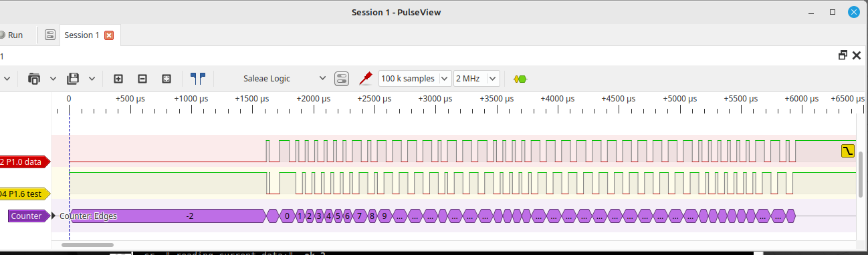The height and width of the screenshot is (255, 868).
Task: Click the Run capture button
Action: click(x=12, y=35)
